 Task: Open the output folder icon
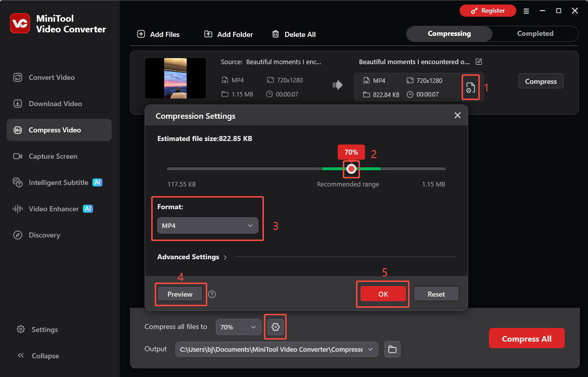coord(392,349)
